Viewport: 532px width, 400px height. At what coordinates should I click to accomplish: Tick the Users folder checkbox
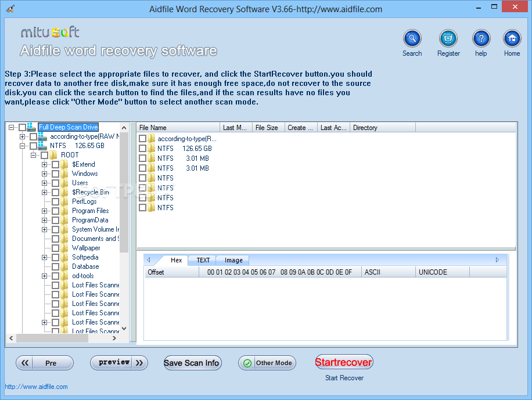click(56, 183)
